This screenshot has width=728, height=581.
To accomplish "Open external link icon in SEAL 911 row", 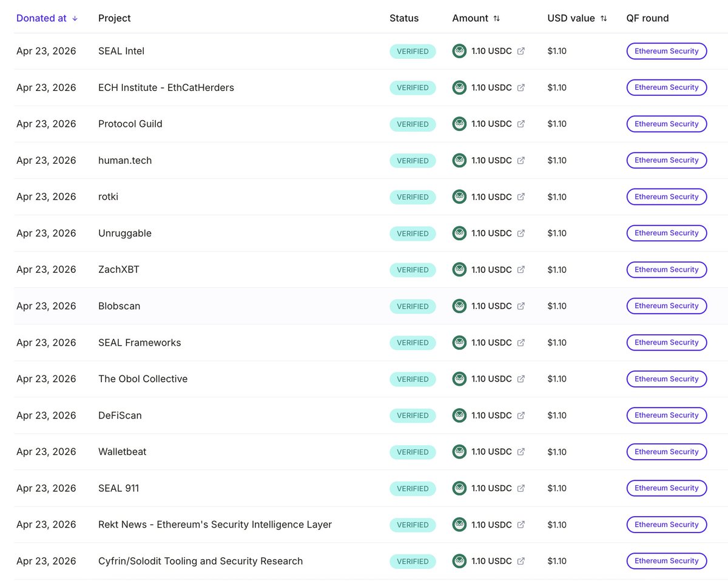I will pyautogui.click(x=521, y=488).
